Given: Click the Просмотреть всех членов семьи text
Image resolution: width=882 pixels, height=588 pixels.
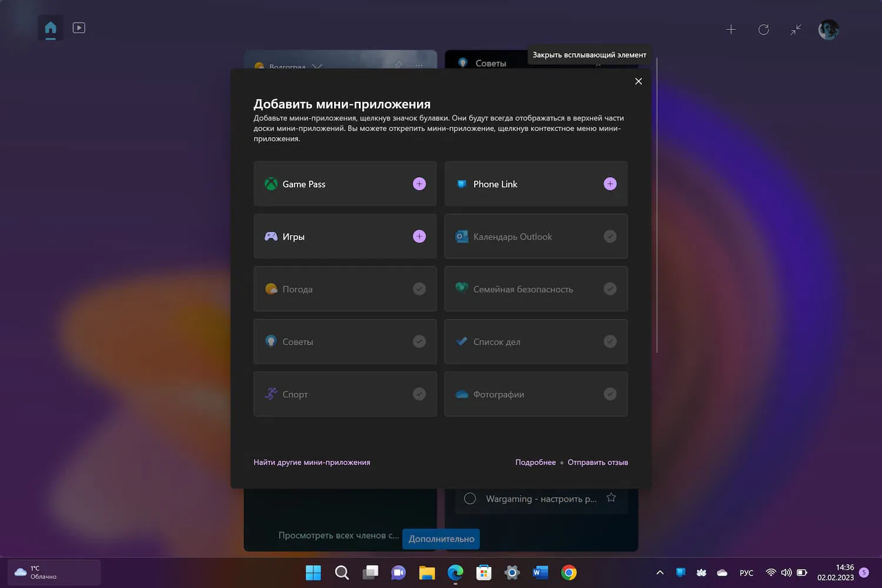Looking at the screenshot, I should pos(339,536).
